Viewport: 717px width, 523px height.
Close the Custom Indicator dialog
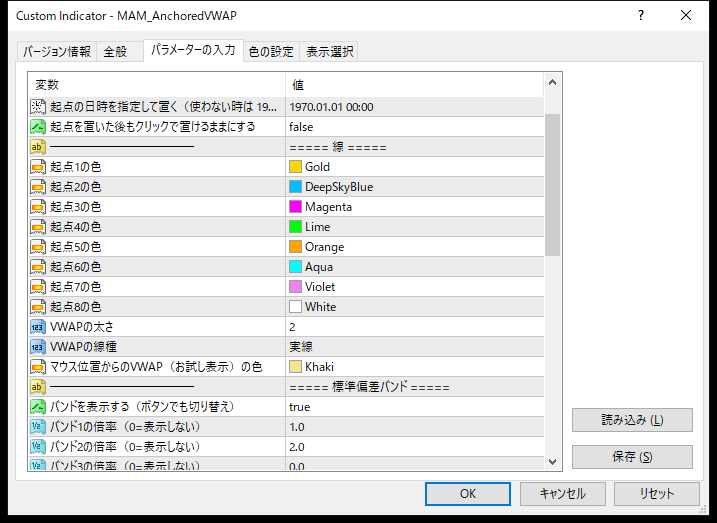(686, 15)
